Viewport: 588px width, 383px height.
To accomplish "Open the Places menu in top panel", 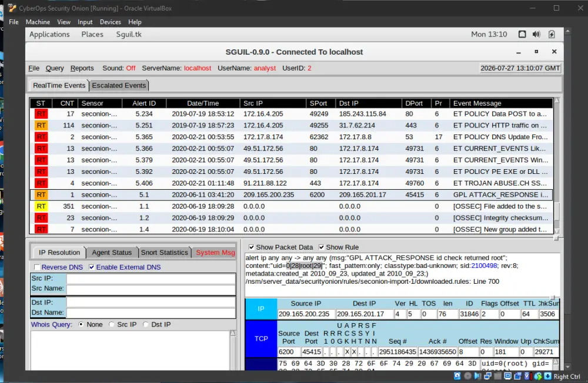I will 92,34.
